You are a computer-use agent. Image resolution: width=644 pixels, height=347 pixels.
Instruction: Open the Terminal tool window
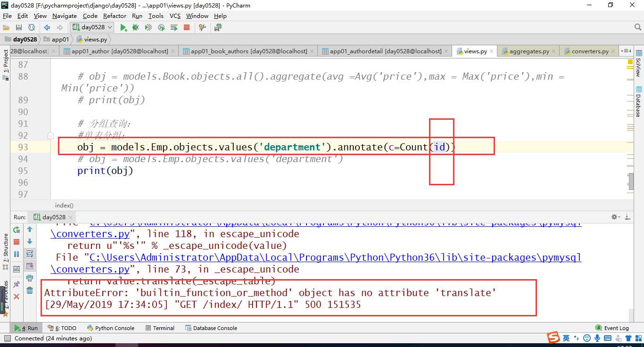click(160, 328)
